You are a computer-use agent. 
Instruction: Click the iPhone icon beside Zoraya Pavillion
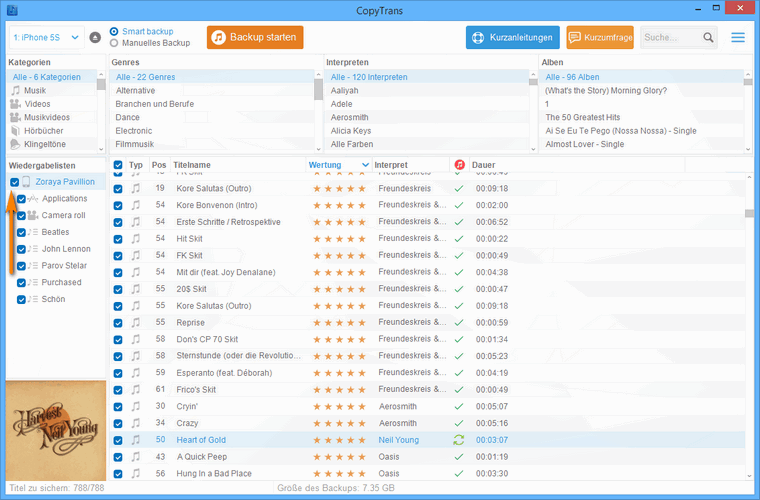click(x=26, y=182)
